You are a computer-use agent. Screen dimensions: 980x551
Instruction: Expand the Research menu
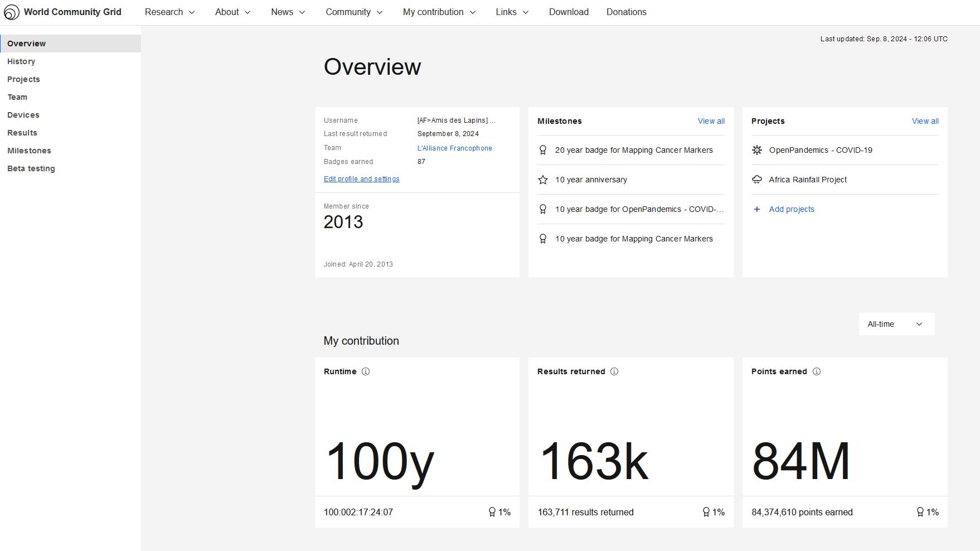170,12
